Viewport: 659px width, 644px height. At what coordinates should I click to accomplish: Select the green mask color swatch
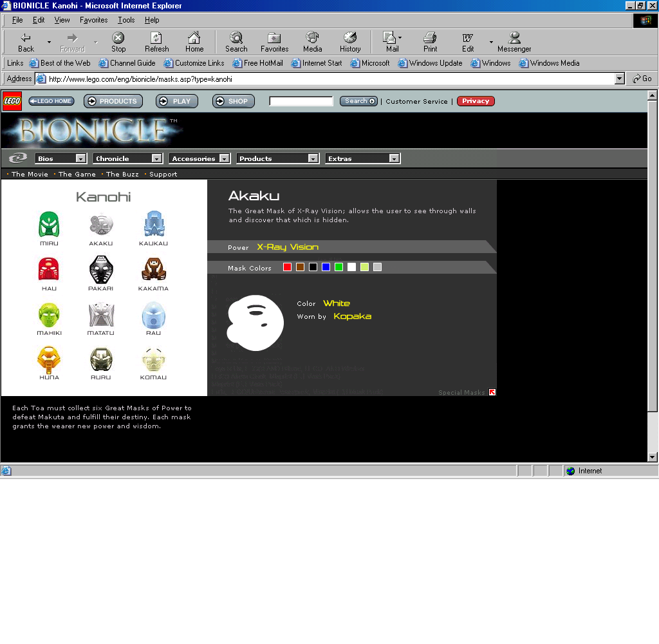[339, 267]
